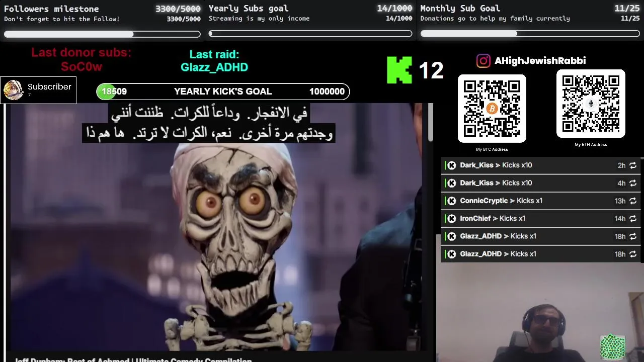Click the 'Monthly Sub Goal' title

pyautogui.click(x=460, y=9)
